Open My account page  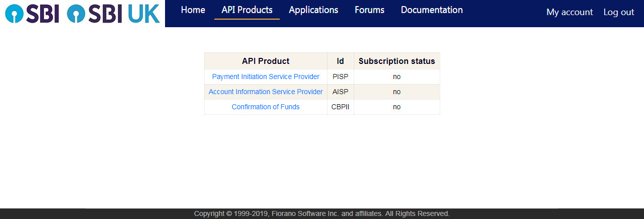tap(570, 12)
